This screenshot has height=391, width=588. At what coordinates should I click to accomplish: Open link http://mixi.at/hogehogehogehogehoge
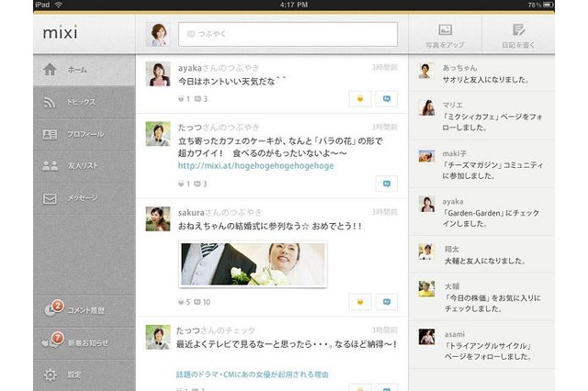(x=255, y=165)
